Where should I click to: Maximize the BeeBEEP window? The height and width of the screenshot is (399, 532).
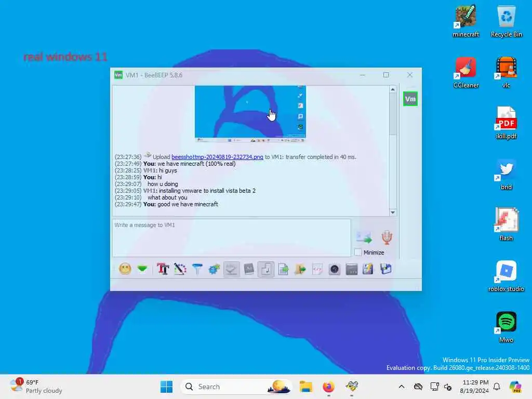pos(386,75)
